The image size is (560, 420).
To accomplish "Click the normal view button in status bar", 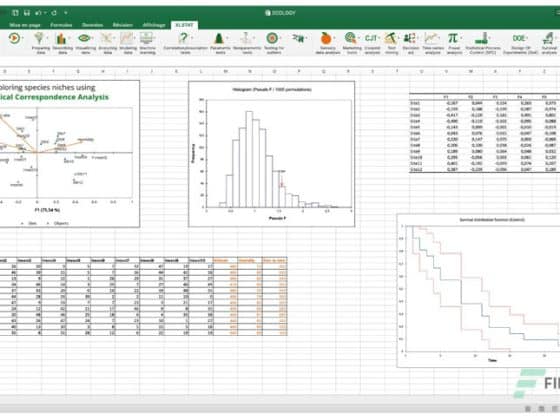I will pos(528,409).
